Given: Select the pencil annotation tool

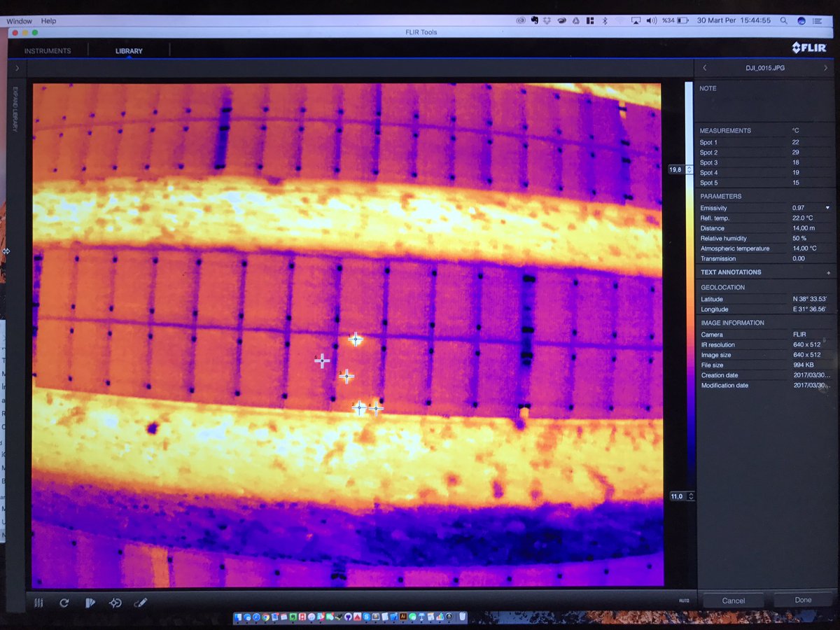Looking at the screenshot, I should (x=141, y=602).
